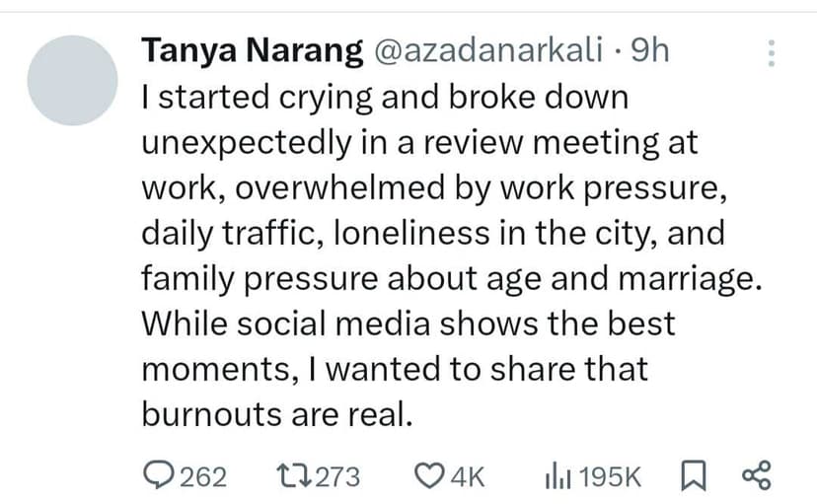Click the 262 replies count
This screenshot has height=504, width=817.
(204, 477)
